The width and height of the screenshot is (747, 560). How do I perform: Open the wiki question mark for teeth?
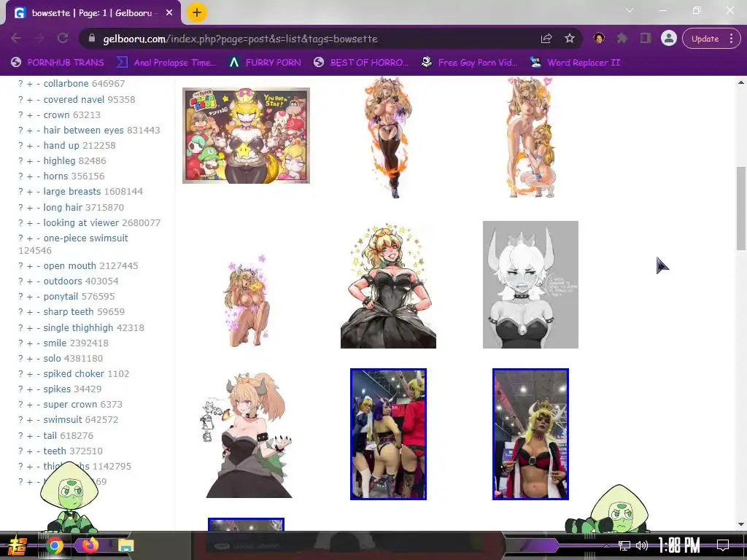[x=20, y=451]
